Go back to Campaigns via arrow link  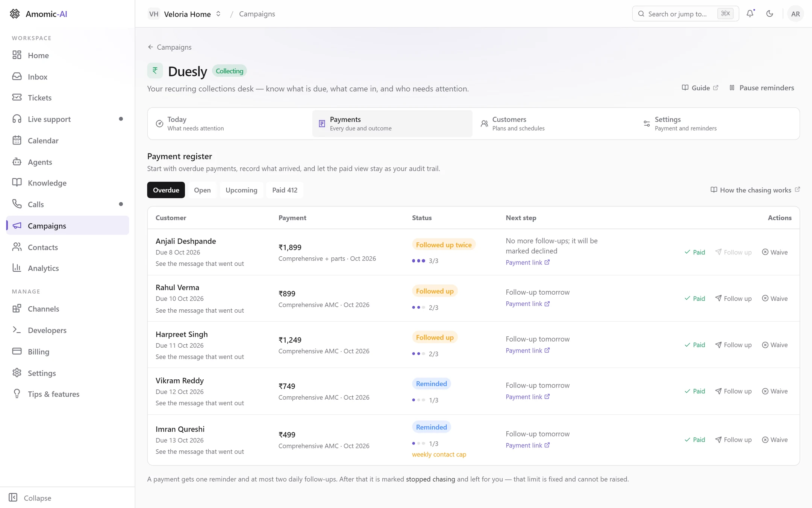pos(170,47)
